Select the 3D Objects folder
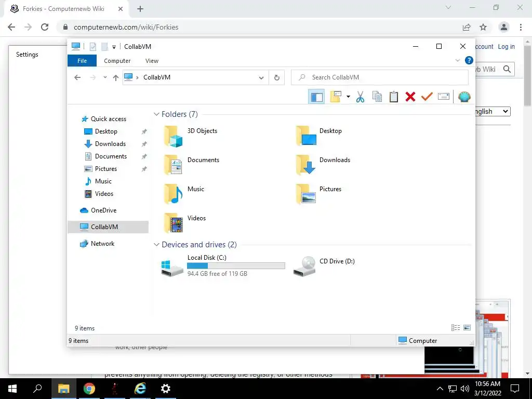Screen dimensions: 532x399 tap(190, 136)
